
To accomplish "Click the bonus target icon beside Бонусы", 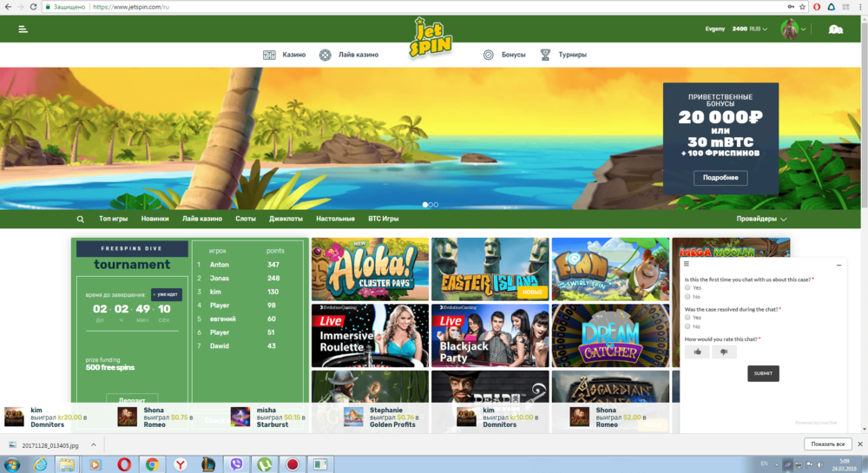I will [x=488, y=55].
